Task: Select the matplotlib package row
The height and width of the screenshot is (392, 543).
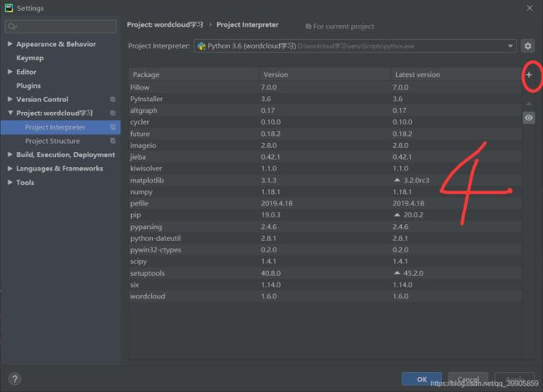Action: point(325,181)
